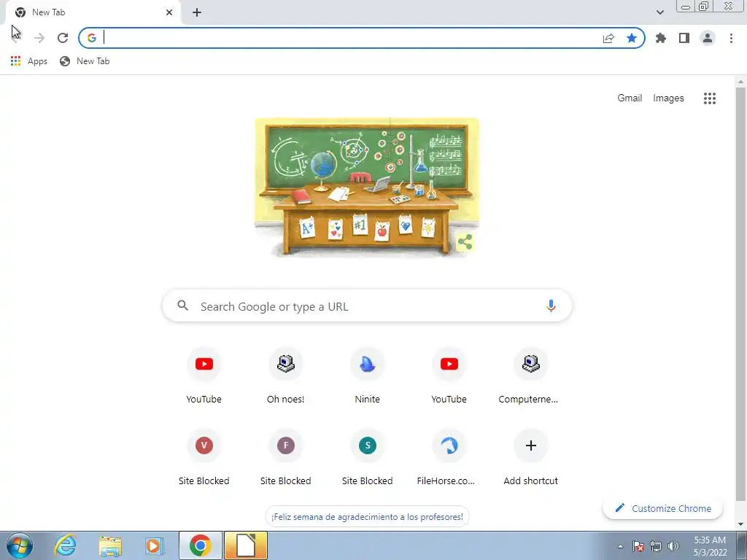This screenshot has height=560, width=747.
Task: Open the Oh noes! shortcut
Action: (x=285, y=377)
